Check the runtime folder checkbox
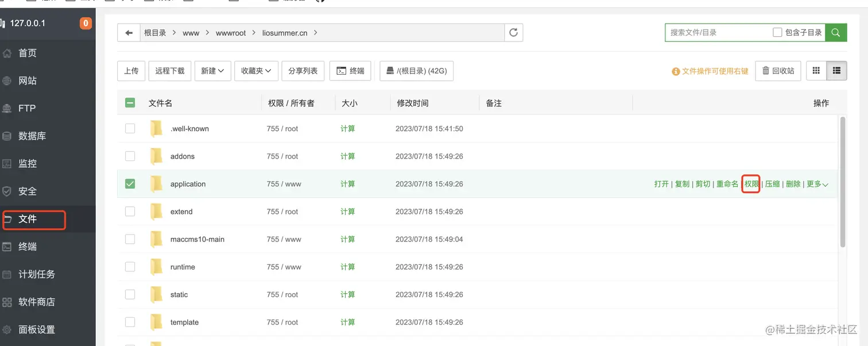This screenshot has width=868, height=346. click(x=130, y=267)
